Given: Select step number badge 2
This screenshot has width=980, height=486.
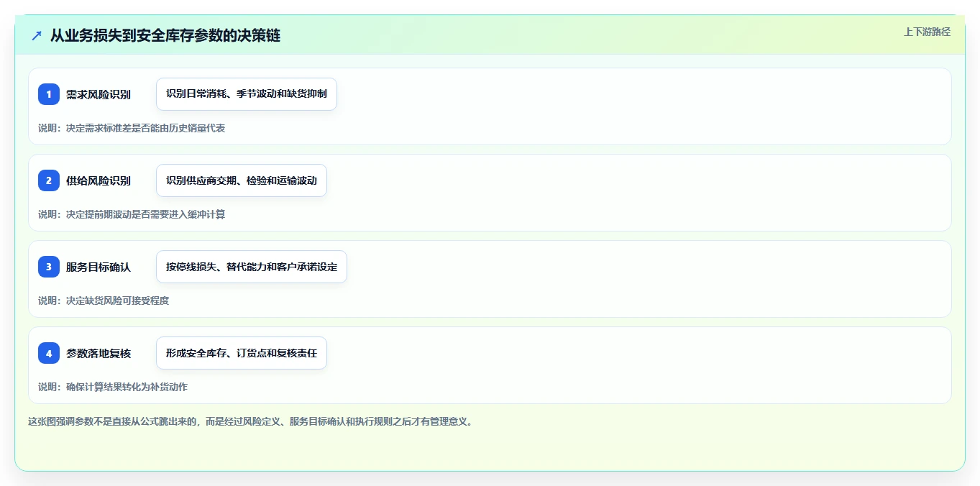Looking at the screenshot, I should [49, 180].
